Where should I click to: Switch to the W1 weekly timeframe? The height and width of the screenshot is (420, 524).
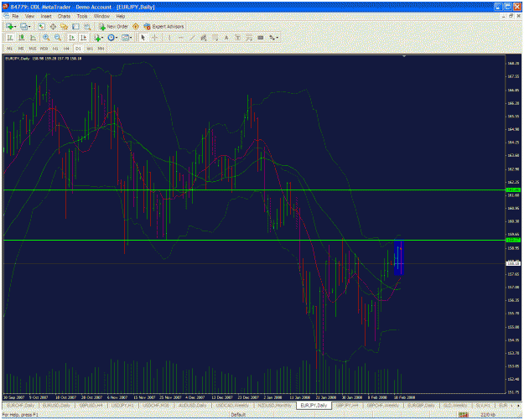pos(90,49)
